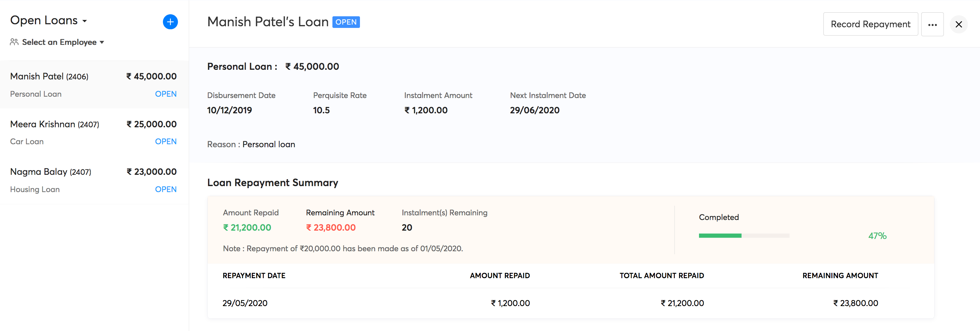
Task: Click the employees icon beside Select an Employee
Action: [14, 42]
